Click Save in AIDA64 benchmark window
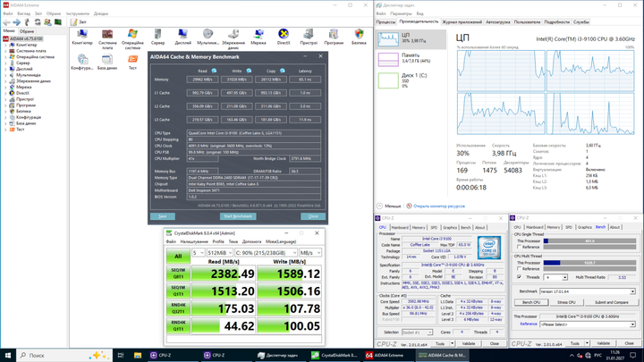 162,216
